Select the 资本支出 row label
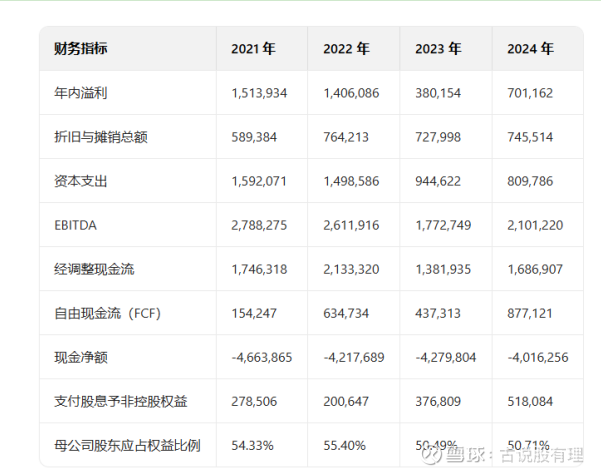 tap(79, 181)
